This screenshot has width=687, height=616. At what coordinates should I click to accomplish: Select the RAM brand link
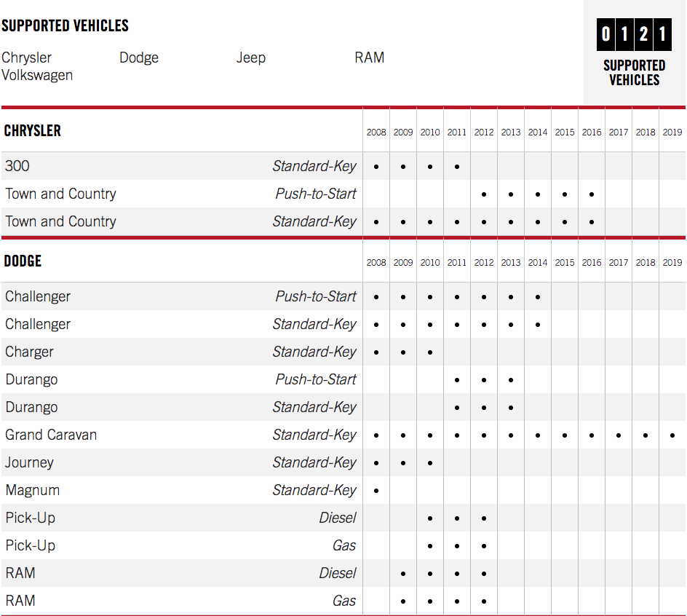pyautogui.click(x=369, y=58)
